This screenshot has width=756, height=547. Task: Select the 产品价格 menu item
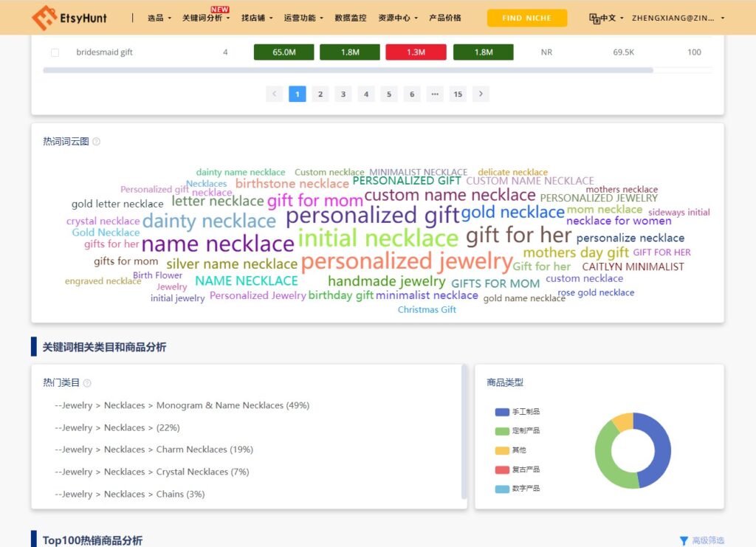pyautogui.click(x=444, y=18)
